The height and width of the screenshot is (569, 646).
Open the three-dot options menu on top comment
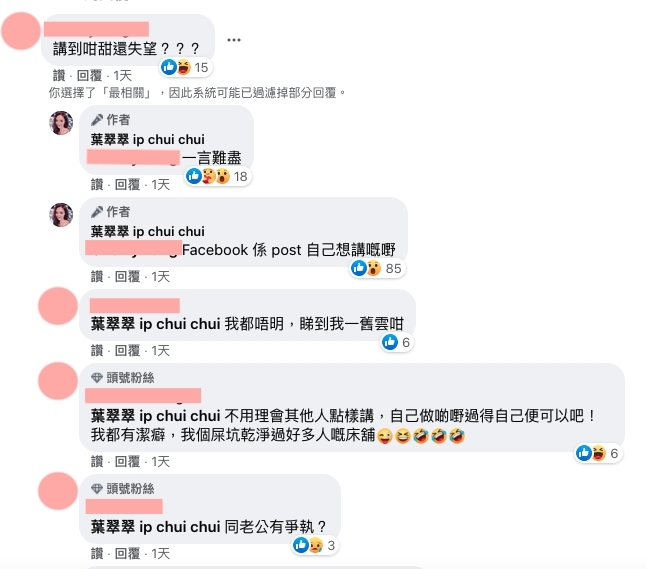(x=234, y=40)
